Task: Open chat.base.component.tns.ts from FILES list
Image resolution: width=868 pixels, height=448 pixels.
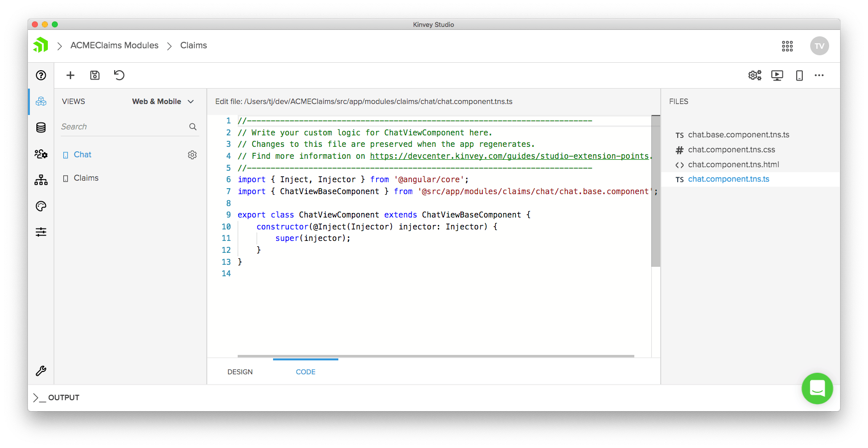Action: (738, 134)
